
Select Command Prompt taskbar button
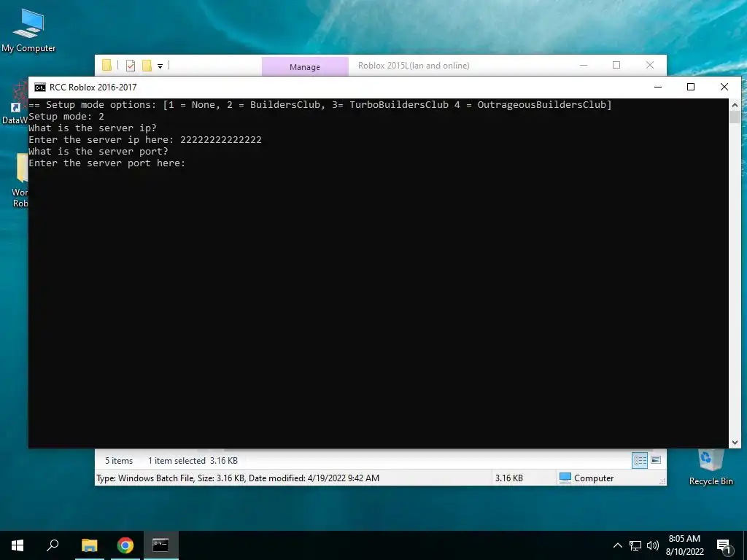[x=160, y=545]
